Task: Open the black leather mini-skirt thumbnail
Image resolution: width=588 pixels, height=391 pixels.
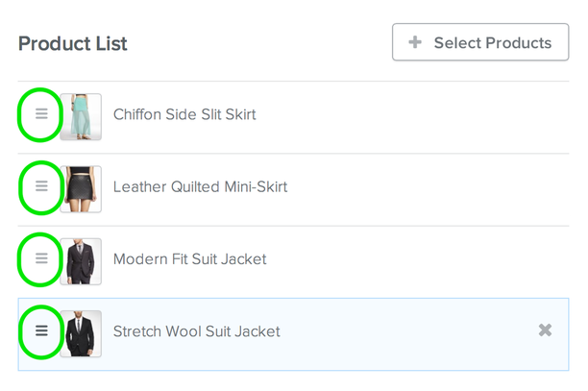Action: click(81, 189)
